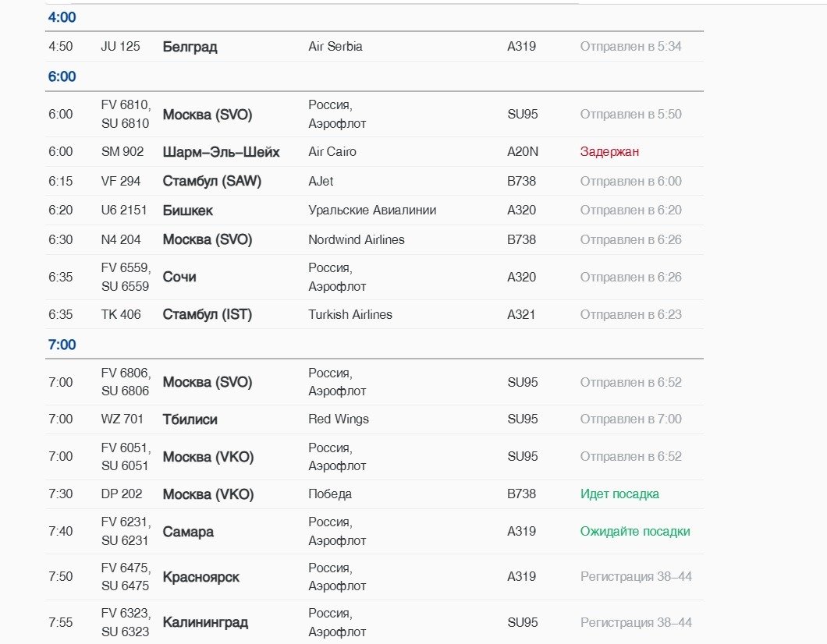Image resolution: width=827 pixels, height=644 pixels.
Task: Click the Turkish Airlines airline name
Action: 350,315
